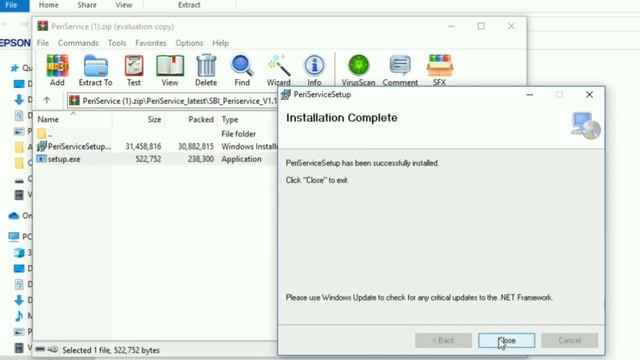Viewport: 640px width, 360px height.
Task: Click the Quick access star icon
Action: pos(15,68)
